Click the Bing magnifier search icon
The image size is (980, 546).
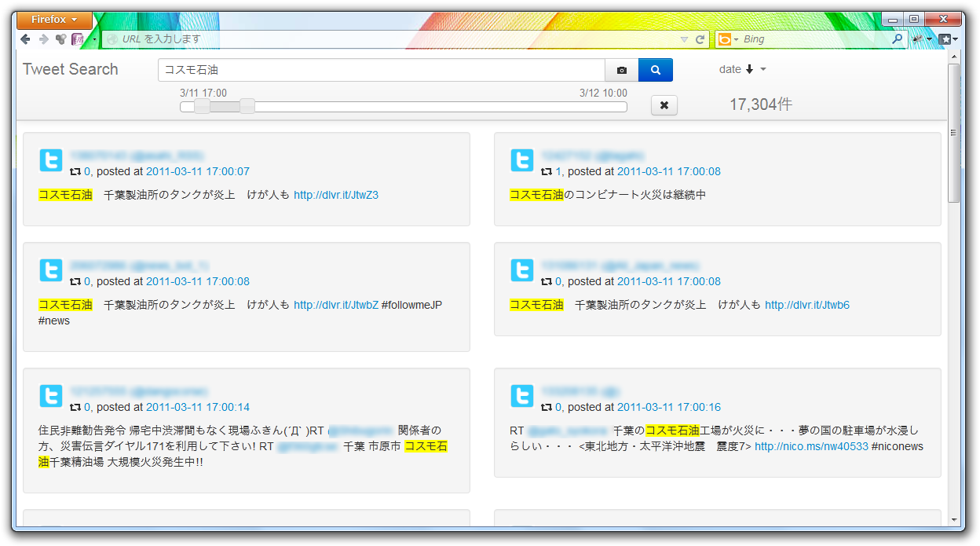pos(898,38)
